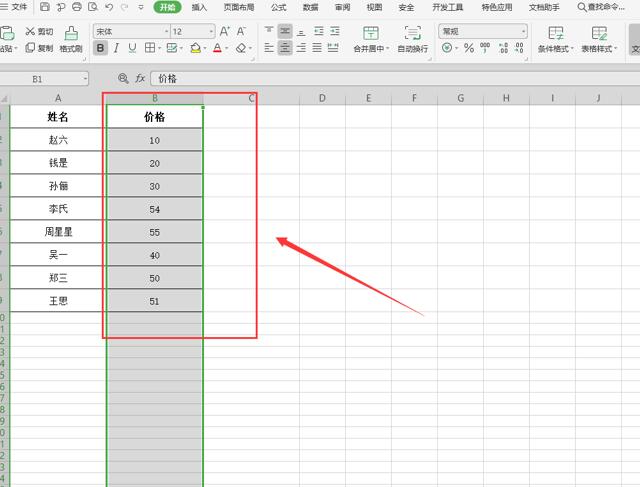Click the Conditional Formatting (条件格式) icon
The image size is (640, 487).
click(x=556, y=33)
